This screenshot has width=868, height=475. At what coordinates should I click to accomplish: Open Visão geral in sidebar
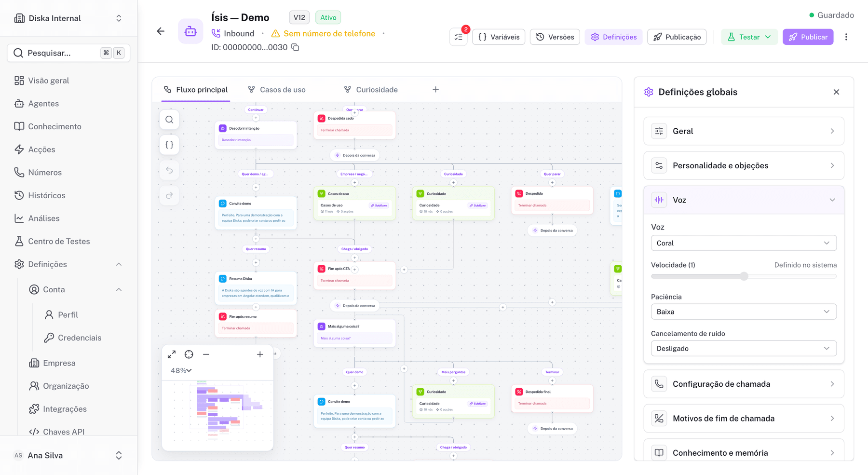coord(68,81)
